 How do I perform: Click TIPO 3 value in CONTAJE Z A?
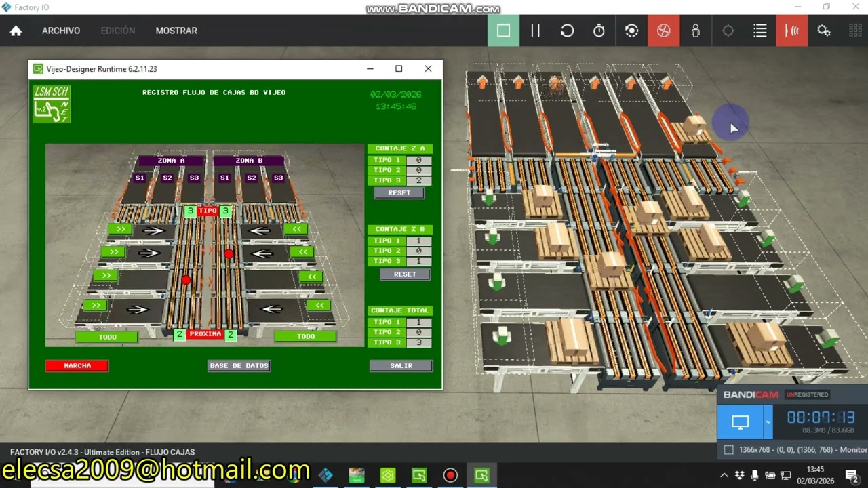[419, 181]
